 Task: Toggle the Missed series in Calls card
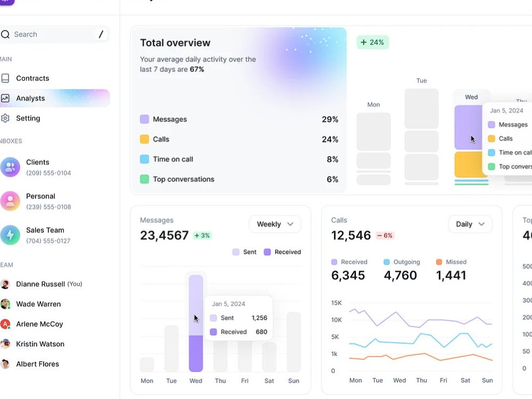[451, 262]
